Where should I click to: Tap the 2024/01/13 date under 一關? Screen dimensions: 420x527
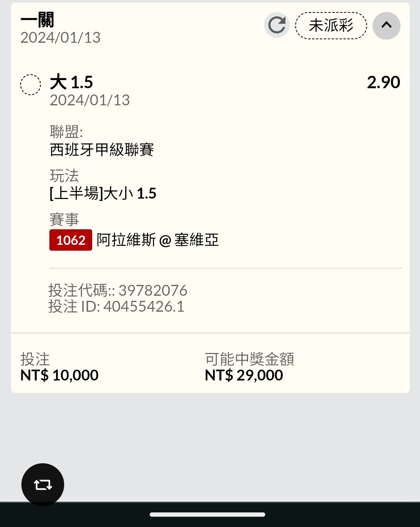[60, 38]
